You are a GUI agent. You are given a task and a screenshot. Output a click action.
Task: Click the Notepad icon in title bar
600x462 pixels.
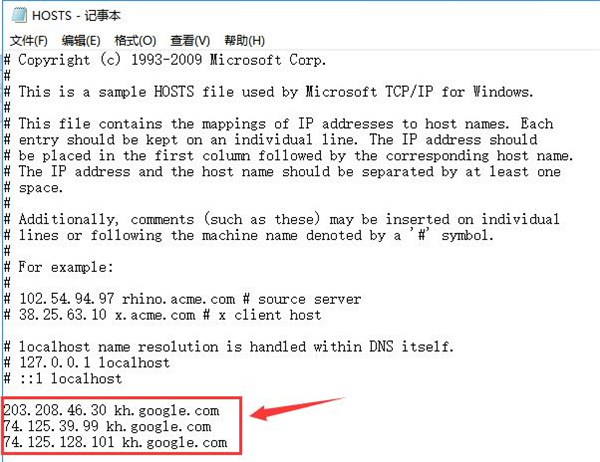[x=19, y=15]
